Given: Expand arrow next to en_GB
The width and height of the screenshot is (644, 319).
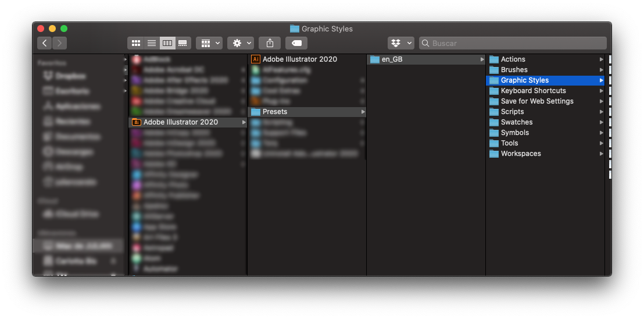Looking at the screenshot, I should (482, 59).
